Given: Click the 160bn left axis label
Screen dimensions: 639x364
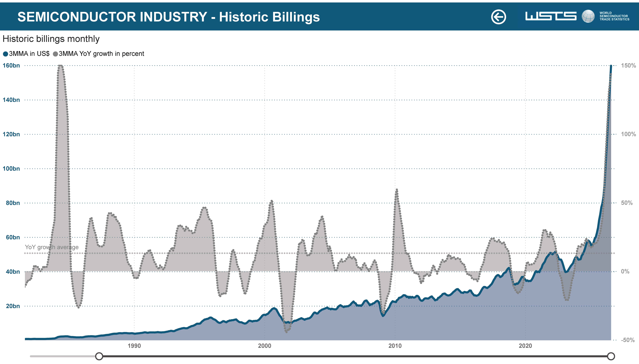Looking at the screenshot, I should [x=11, y=65].
